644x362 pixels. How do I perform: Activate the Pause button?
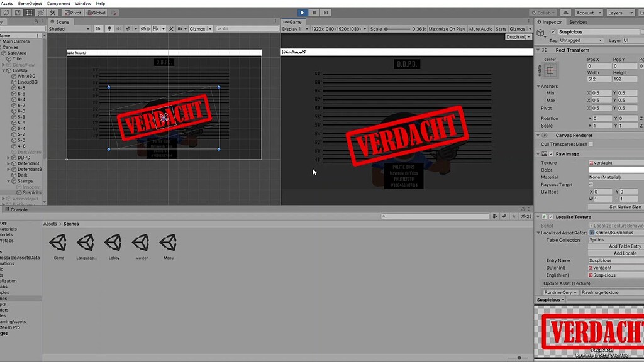313,13
